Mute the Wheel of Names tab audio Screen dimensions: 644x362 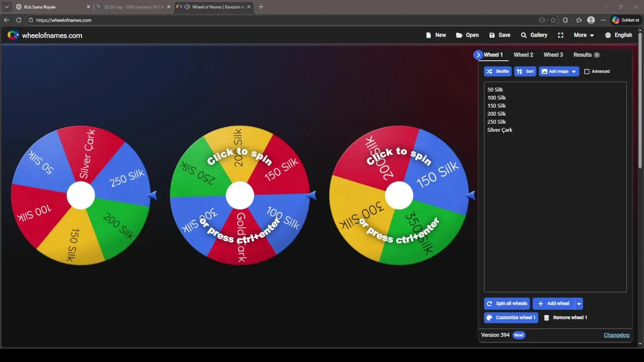[x=187, y=7]
